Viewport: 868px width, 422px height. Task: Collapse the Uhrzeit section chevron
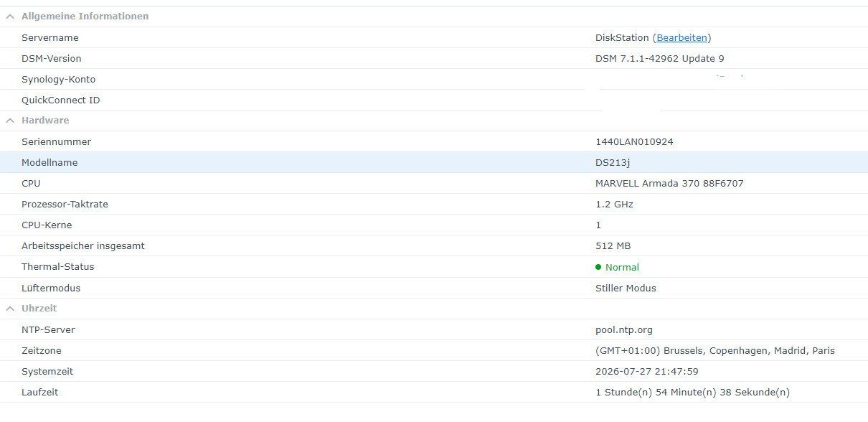10,309
